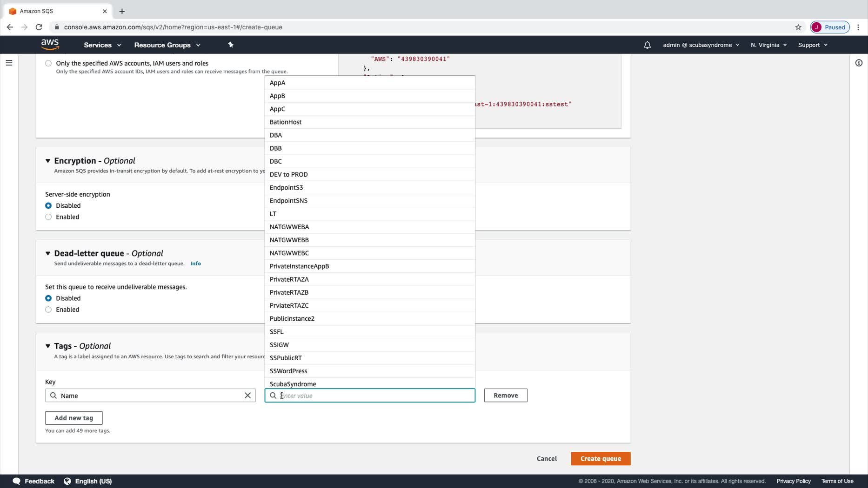This screenshot has width=868, height=488.
Task: Select Enabled for dead-letter queue
Action: pos(48,310)
